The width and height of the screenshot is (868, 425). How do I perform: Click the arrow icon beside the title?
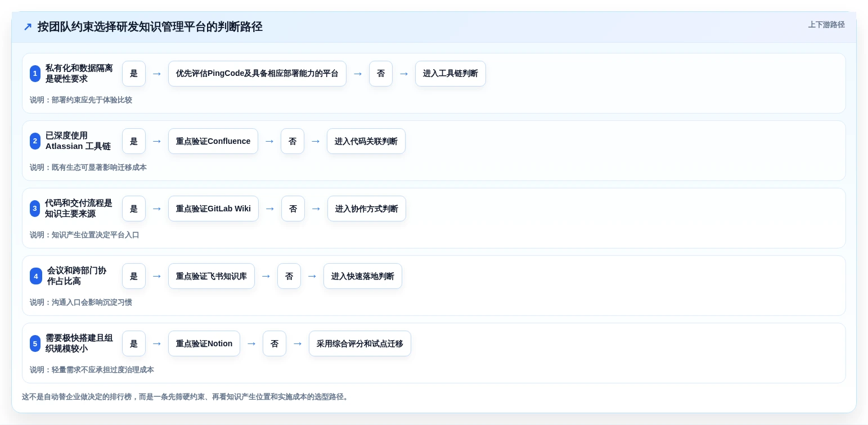28,27
